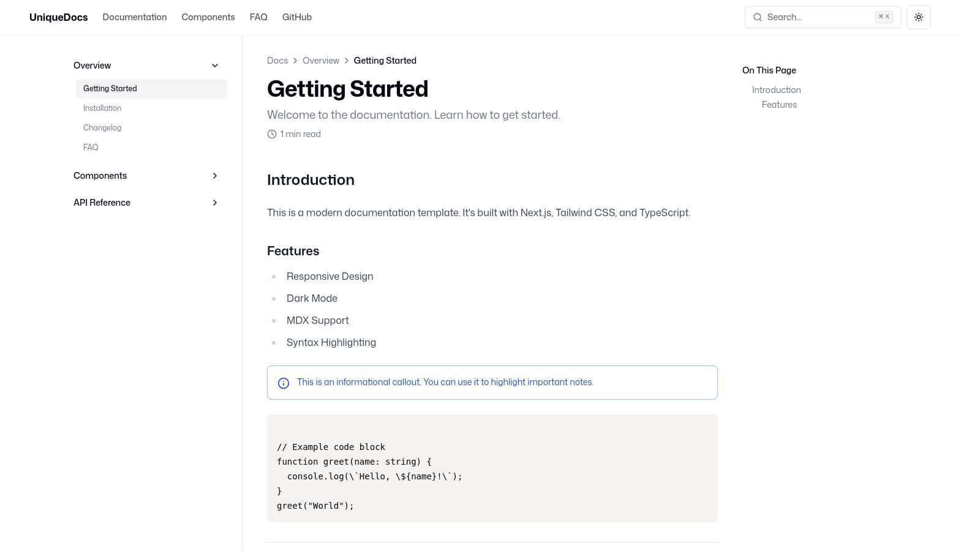Click the UniqueDocs logo
This screenshot has height=551, width=980.
tap(59, 17)
